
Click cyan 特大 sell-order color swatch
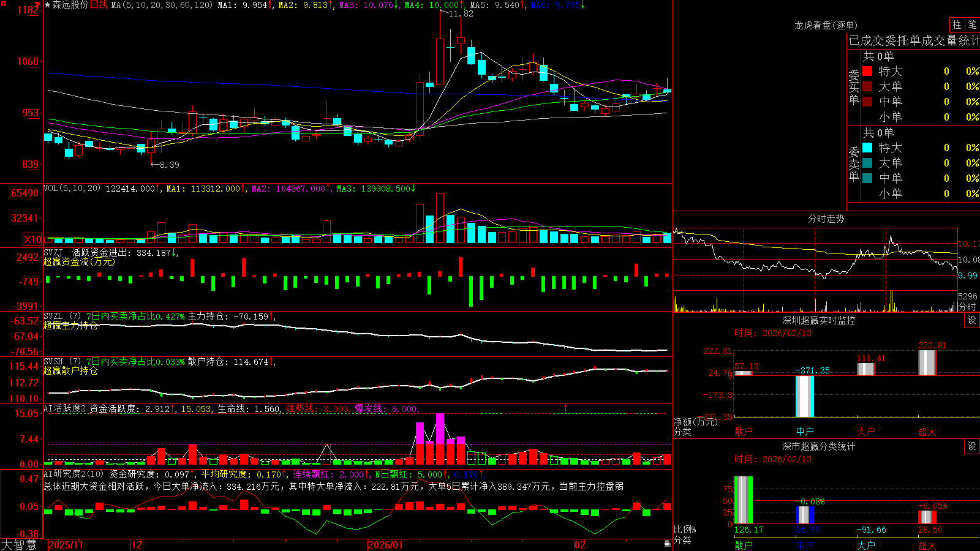[867, 148]
